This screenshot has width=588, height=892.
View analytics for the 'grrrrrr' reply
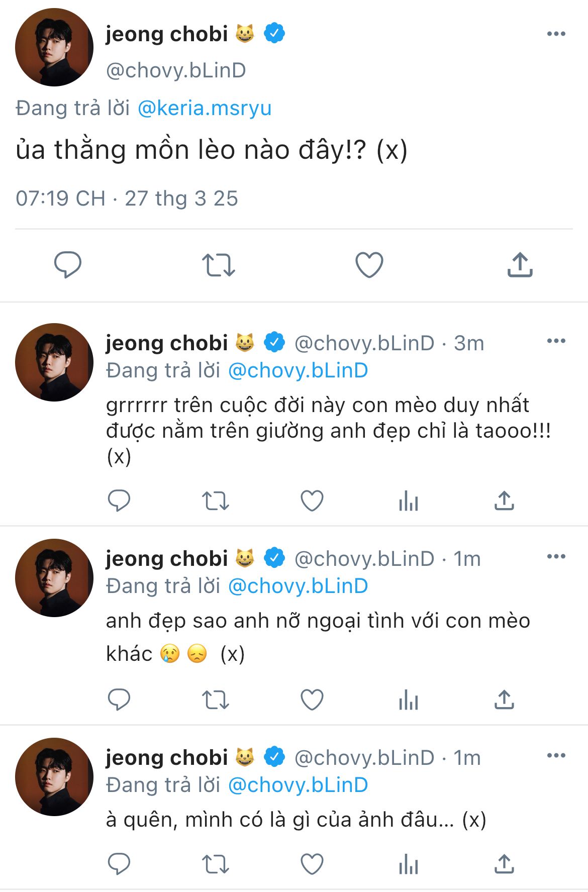tap(408, 501)
